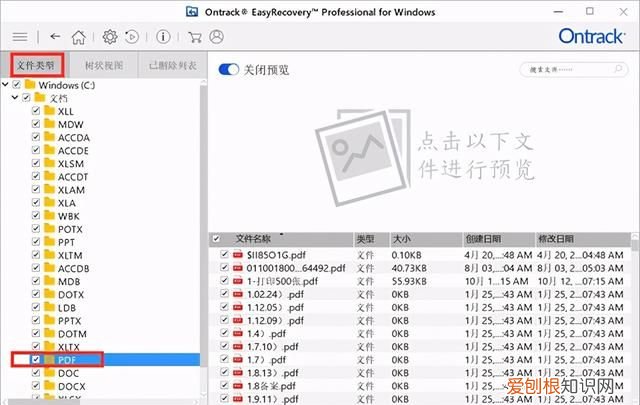Switch to the 文件类型 tab

(36, 65)
